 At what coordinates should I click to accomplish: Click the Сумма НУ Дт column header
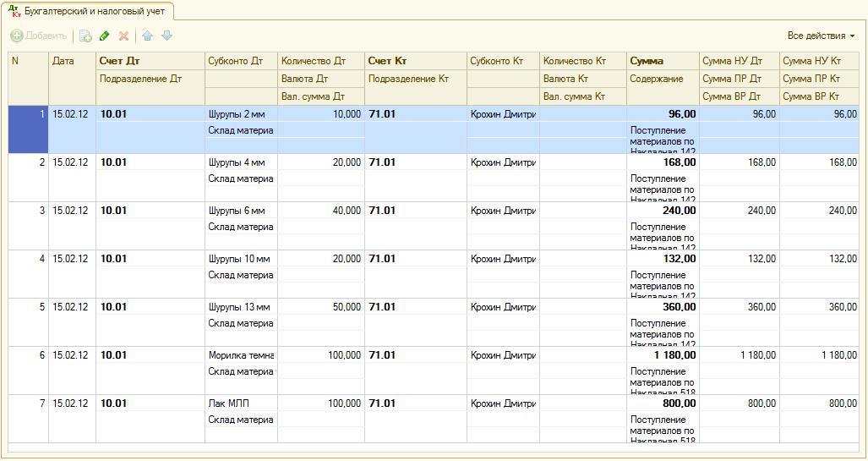tap(739, 61)
